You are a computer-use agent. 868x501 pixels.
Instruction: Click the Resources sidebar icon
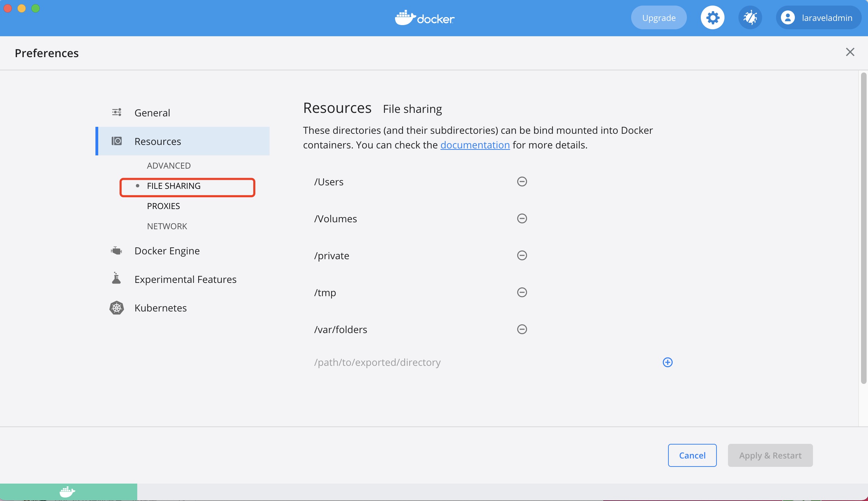[x=117, y=141]
